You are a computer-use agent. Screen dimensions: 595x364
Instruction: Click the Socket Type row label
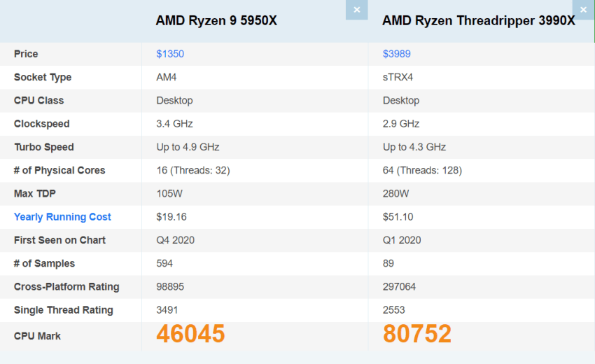point(43,77)
